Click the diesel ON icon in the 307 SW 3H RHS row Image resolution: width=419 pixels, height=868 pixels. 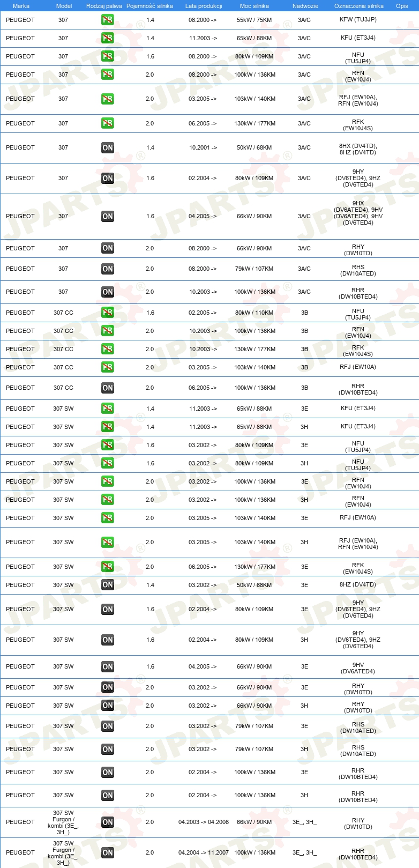pyautogui.click(x=108, y=749)
